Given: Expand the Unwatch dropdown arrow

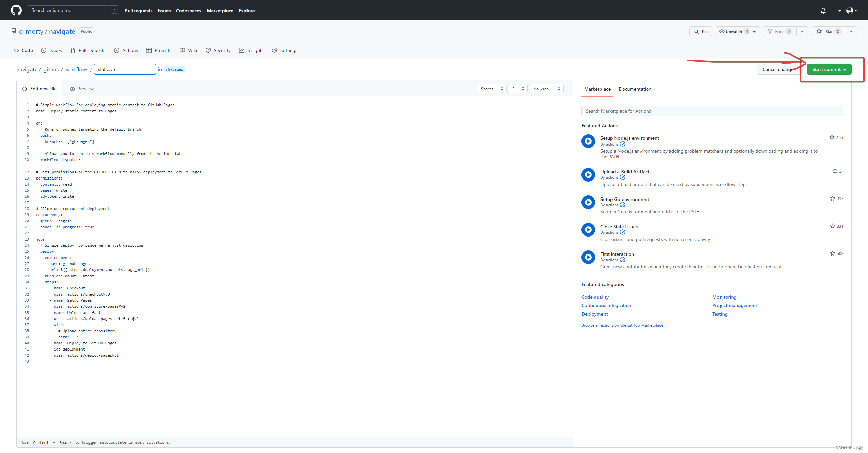Looking at the screenshot, I should pos(754,32).
